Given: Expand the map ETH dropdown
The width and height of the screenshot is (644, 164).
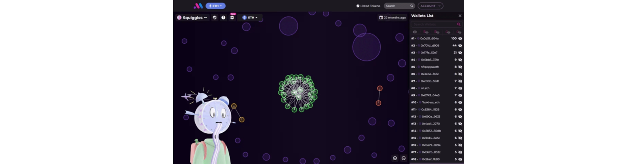Looking at the screenshot, I should (250, 18).
